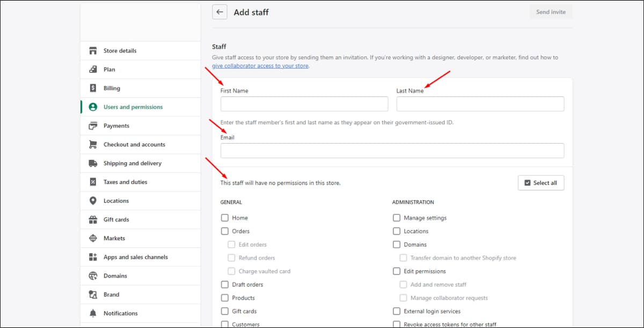Viewport: 644px width, 328px height.
Task: Check the Administration Locations permission
Action: point(397,232)
